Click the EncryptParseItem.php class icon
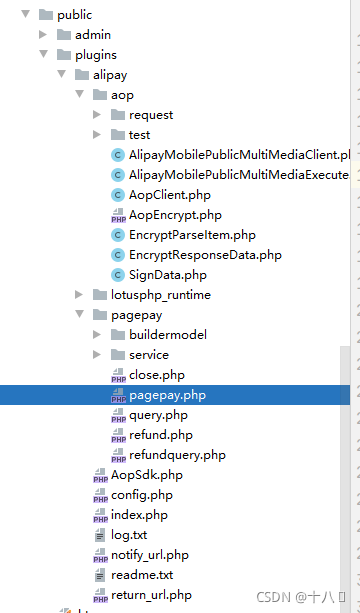 [118, 235]
